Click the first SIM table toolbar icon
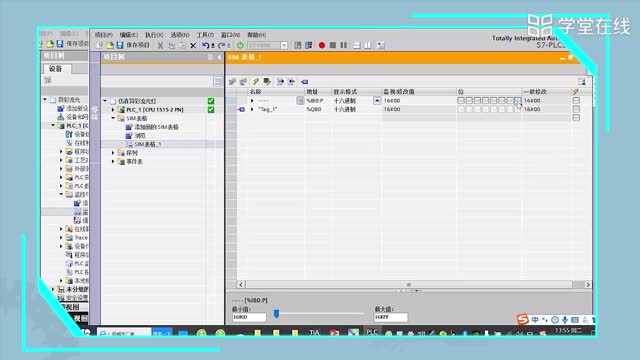Screen dimensions: 640x360 (x=232, y=82)
